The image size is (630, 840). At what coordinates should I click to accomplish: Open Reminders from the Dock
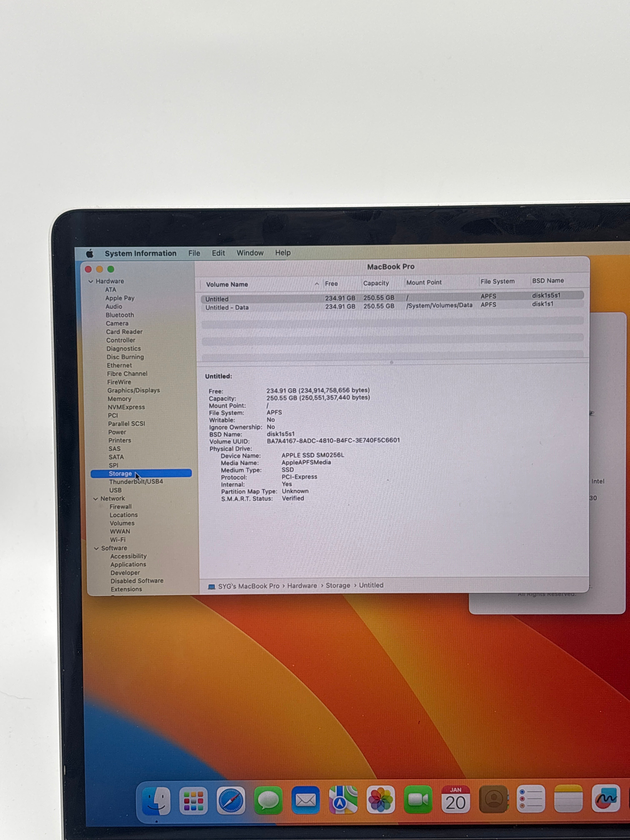pos(530,799)
